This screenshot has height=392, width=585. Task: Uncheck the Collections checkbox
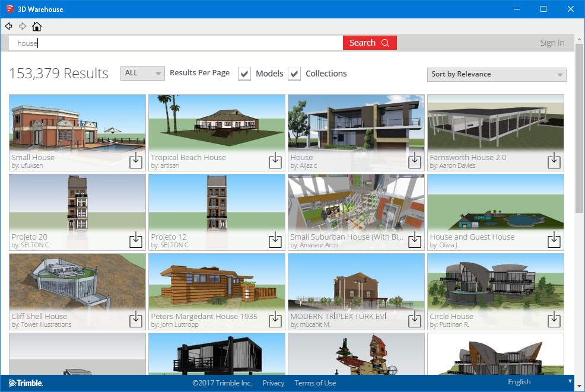pos(294,74)
